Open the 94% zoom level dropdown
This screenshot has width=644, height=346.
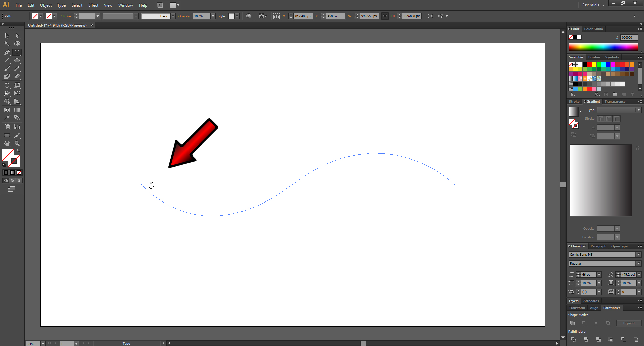pos(43,343)
